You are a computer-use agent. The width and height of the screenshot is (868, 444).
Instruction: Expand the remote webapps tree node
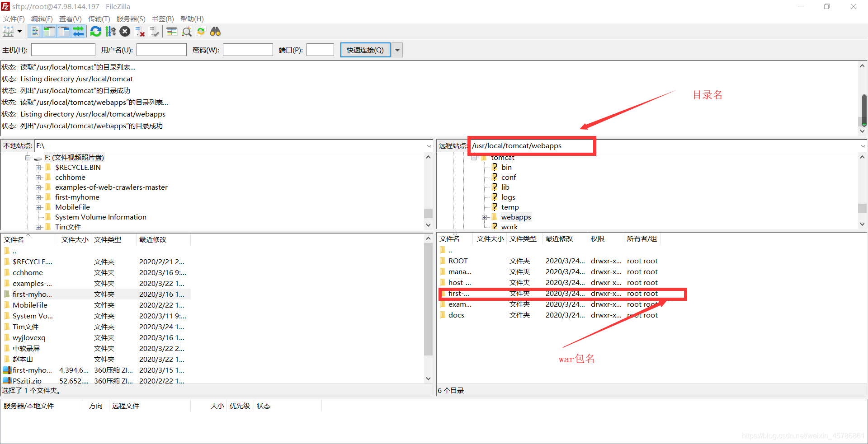click(x=485, y=217)
